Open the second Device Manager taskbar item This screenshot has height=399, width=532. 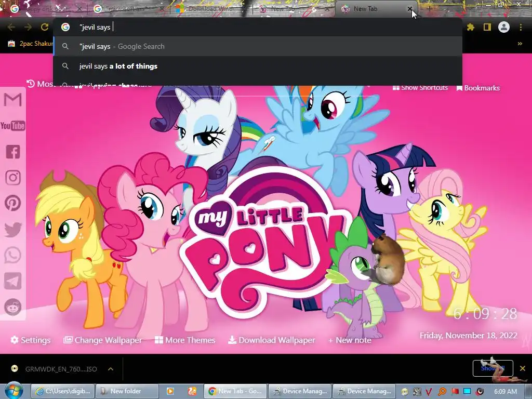tap(364, 391)
